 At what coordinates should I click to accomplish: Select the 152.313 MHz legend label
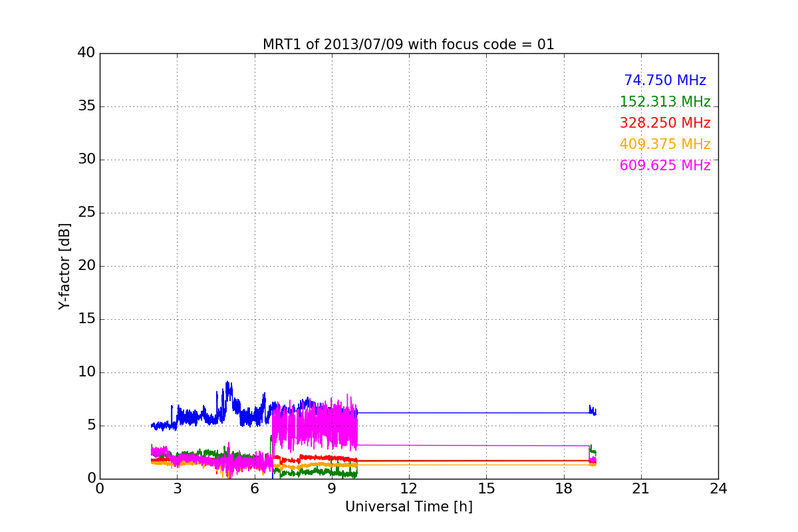[665, 102]
